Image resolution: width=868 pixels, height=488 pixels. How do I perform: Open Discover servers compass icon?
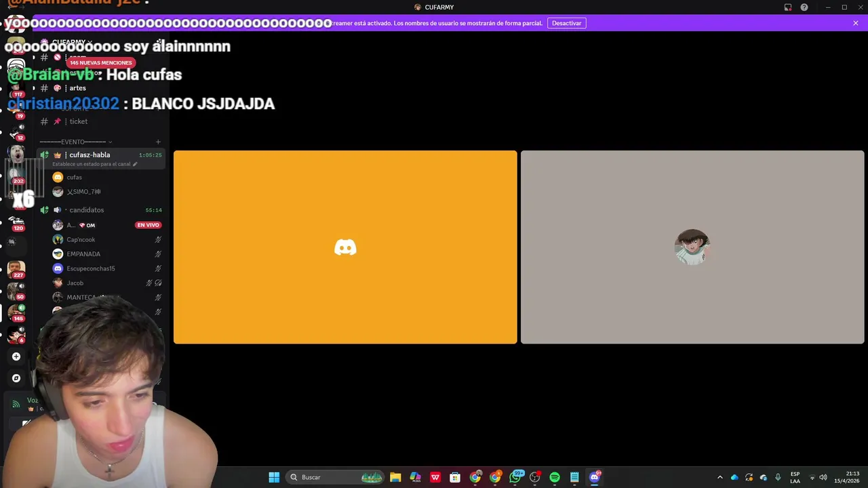tap(16, 378)
